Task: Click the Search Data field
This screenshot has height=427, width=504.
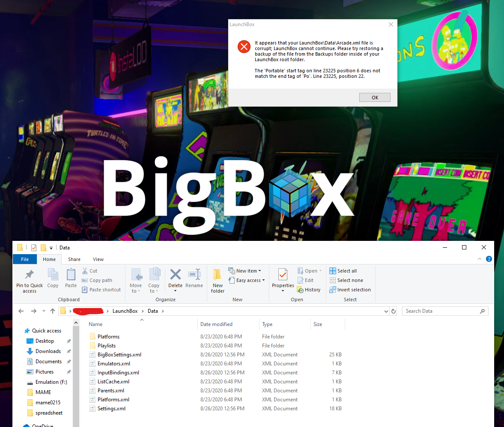Action: pos(445,311)
